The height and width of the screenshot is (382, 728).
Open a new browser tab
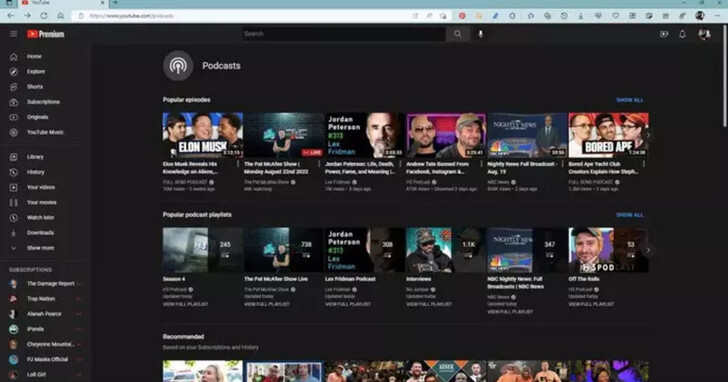116,3
